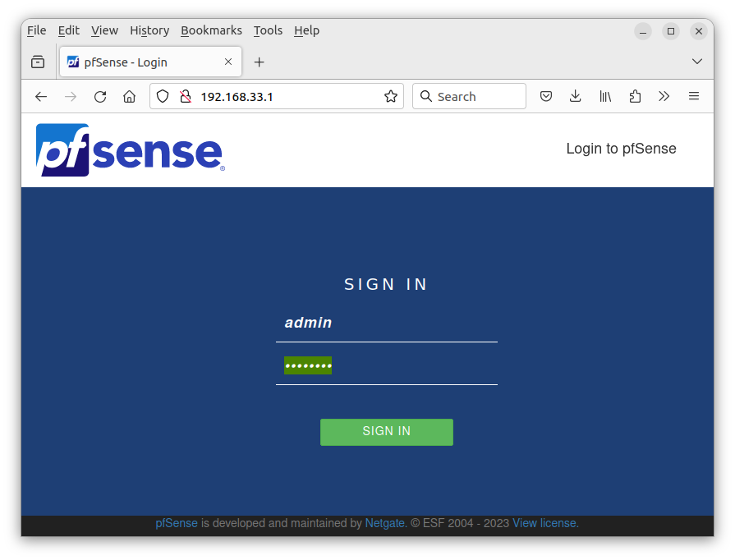Focus the password field with dots

(x=386, y=365)
